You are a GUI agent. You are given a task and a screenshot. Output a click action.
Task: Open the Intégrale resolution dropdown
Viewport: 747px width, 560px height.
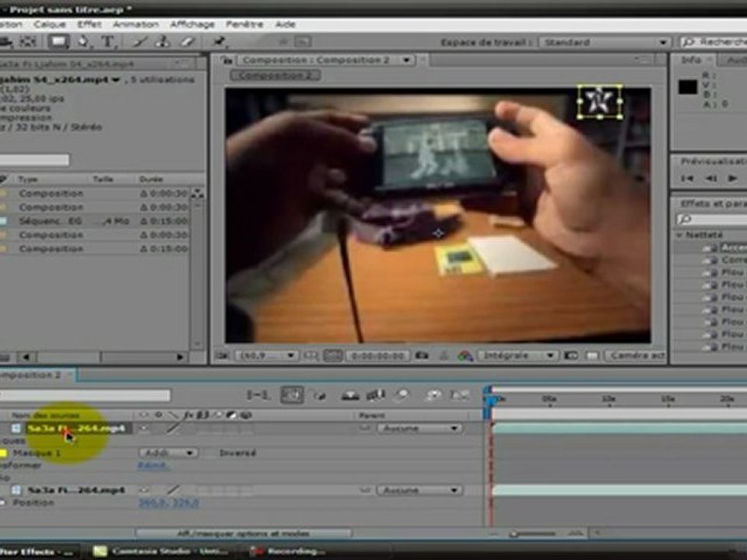tap(517, 355)
